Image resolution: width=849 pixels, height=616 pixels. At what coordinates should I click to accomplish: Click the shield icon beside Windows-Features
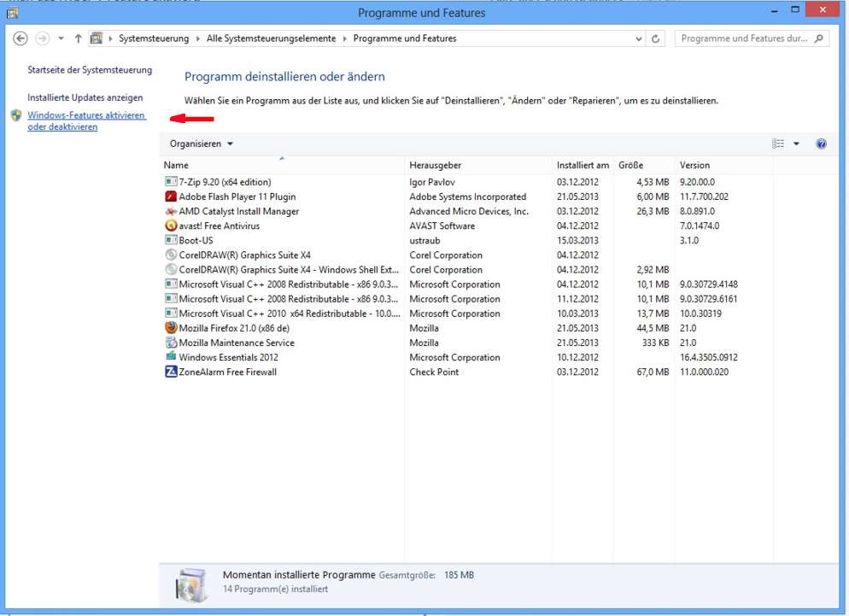(16, 115)
